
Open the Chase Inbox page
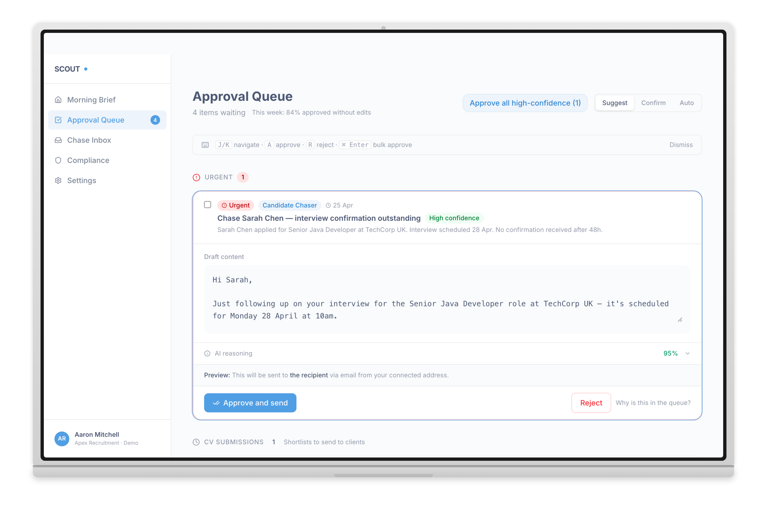pos(89,140)
